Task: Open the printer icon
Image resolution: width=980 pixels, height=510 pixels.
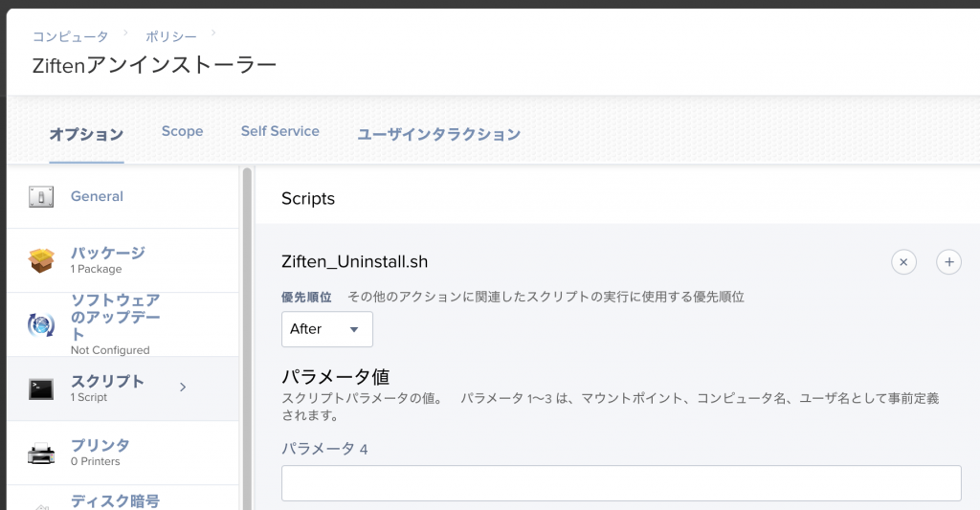Action: [x=41, y=454]
